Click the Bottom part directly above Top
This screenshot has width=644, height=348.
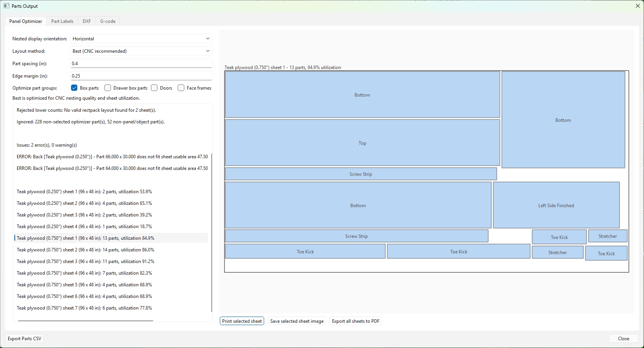tap(362, 95)
